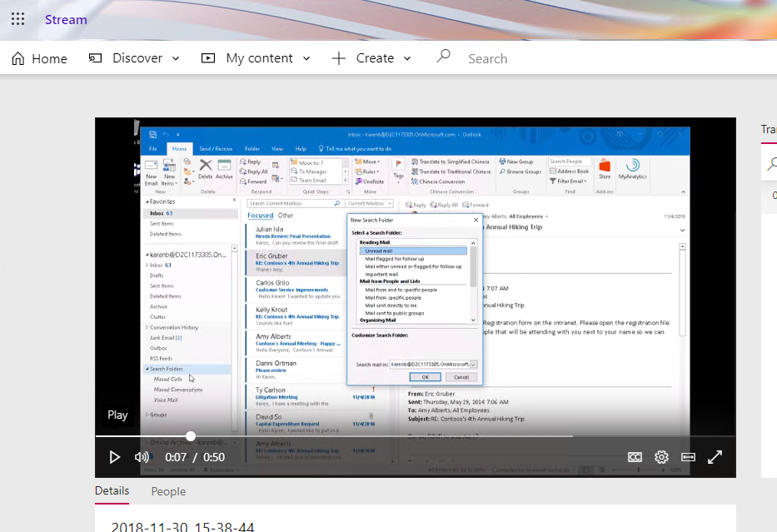Play the video
777x532 pixels.
click(x=114, y=457)
